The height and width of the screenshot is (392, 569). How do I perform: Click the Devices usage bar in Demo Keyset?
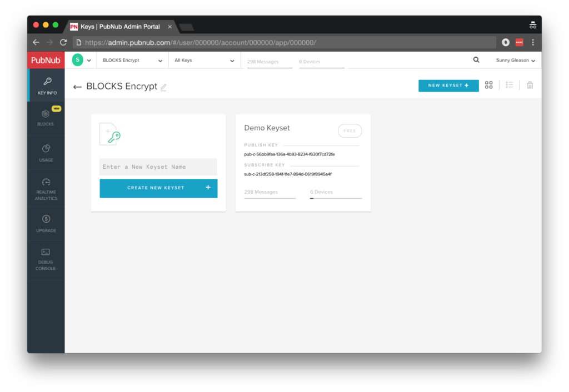336,197
